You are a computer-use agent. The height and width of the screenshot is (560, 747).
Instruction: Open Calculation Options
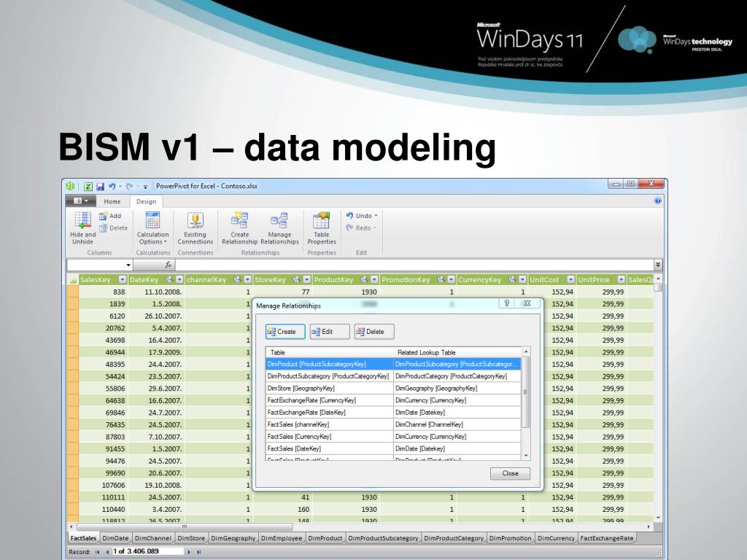pos(152,228)
